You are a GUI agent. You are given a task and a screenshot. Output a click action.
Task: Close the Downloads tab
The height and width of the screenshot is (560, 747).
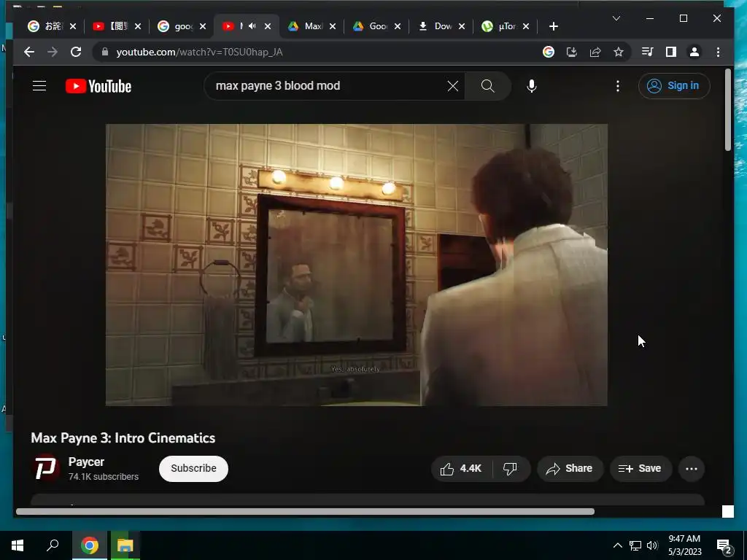461,26
